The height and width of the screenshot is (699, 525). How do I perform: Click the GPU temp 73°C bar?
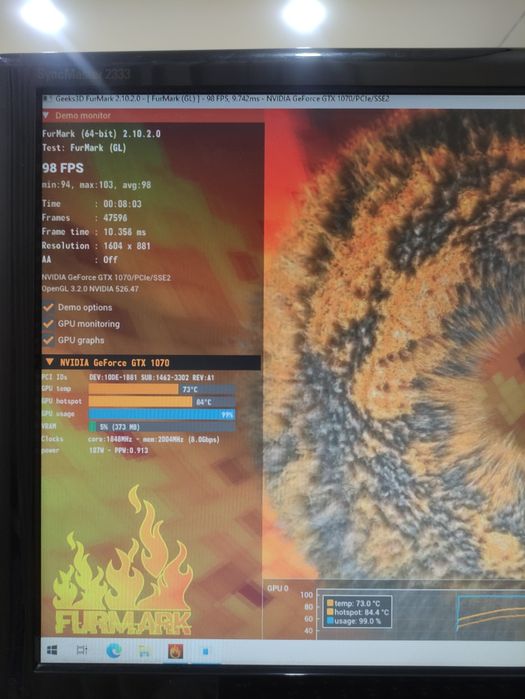tap(162, 389)
